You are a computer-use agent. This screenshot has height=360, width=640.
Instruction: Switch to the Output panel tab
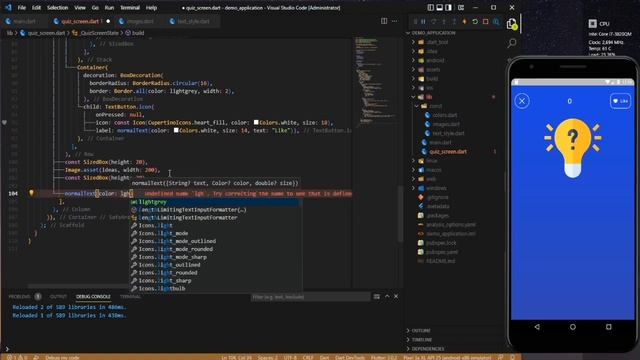58,297
